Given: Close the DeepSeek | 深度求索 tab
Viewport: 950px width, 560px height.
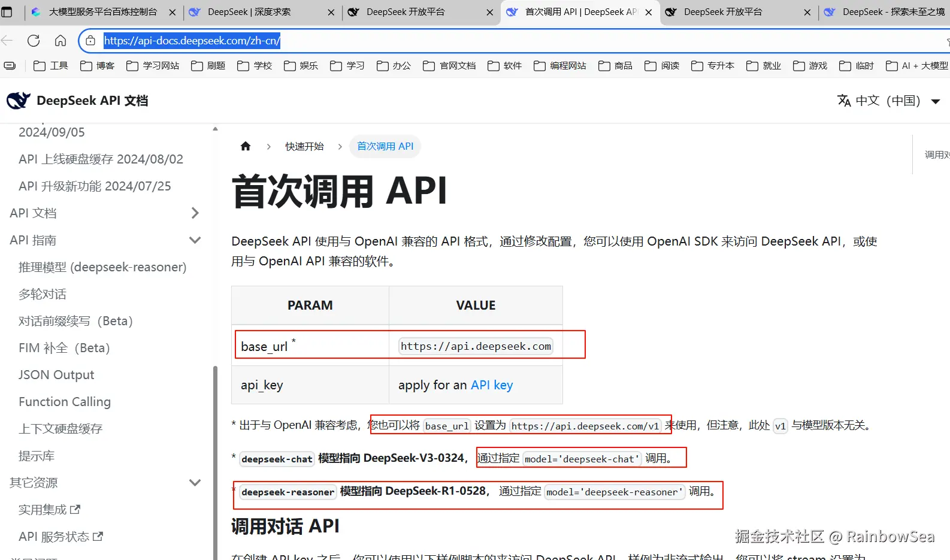Looking at the screenshot, I should (331, 12).
